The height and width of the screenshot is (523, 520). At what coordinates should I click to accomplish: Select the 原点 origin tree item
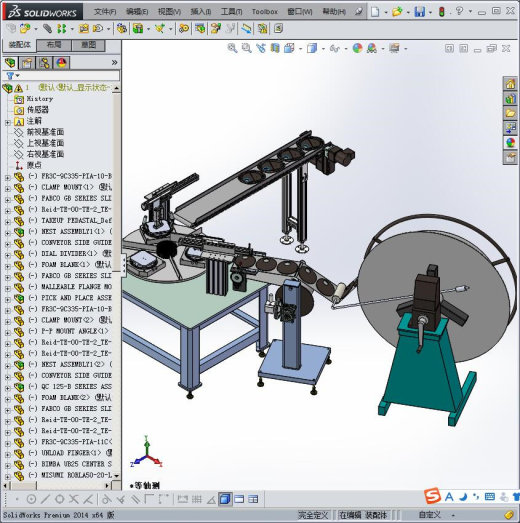(34, 165)
